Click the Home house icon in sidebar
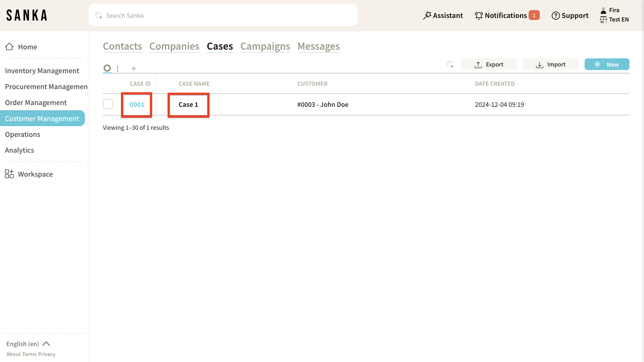This screenshot has width=644, height=362. tap(9, 46)
